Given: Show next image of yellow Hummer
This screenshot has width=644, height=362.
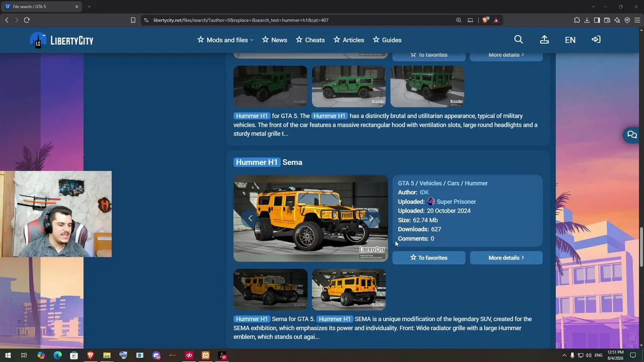Looking at the screenshot, I should pyautogui.click(x=371, y=218).
